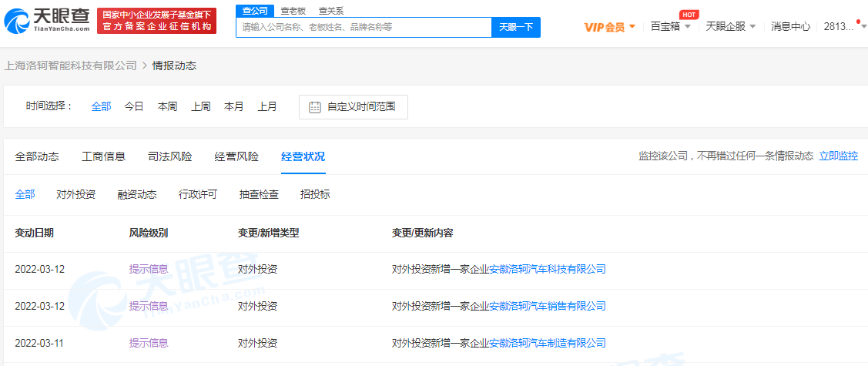
Task: Click 提示信息 in the 2022-03-11 row
Action: pyautogui.click(x=149, y=344)
